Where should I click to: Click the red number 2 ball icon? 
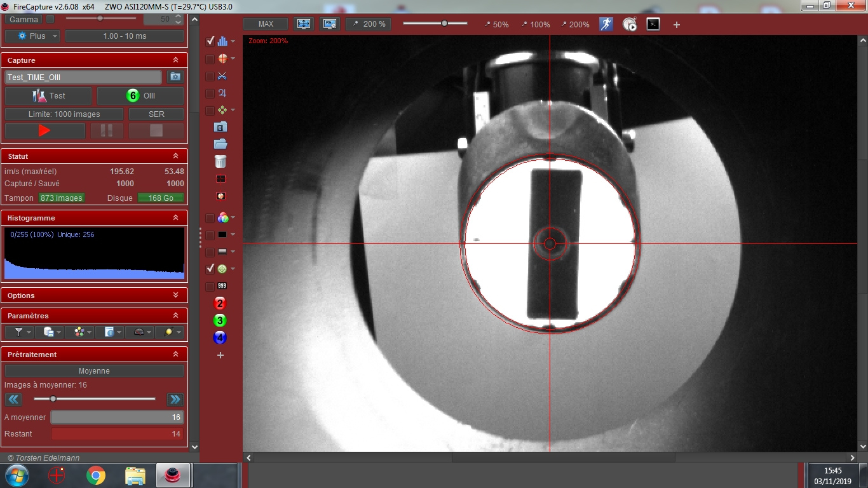[220, 303]
